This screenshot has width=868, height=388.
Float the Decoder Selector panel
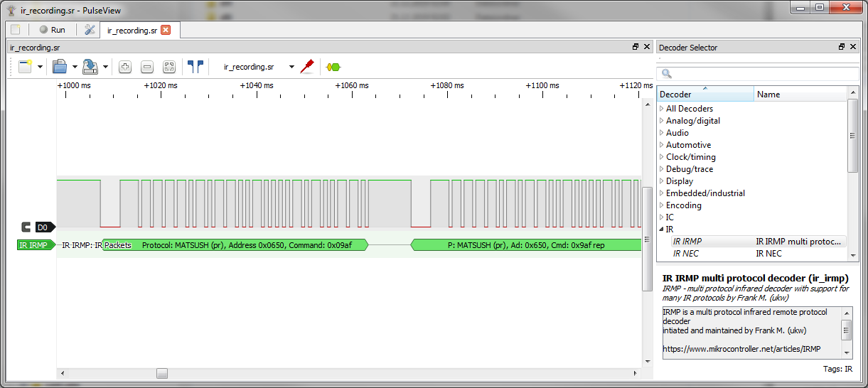point(842,47)
